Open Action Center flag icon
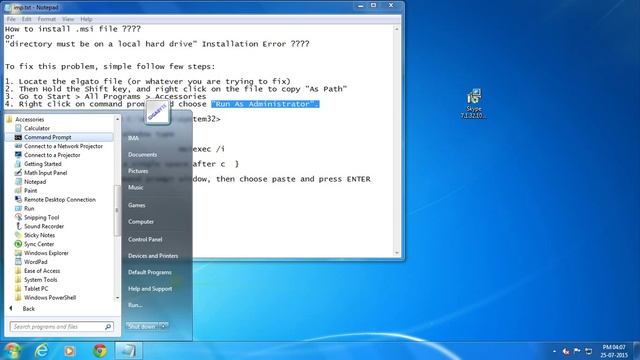 point(577,351)
